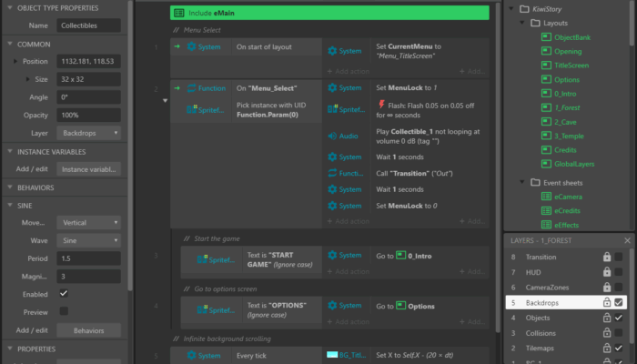Click the Include eMain sheet icon

[180, 14]
